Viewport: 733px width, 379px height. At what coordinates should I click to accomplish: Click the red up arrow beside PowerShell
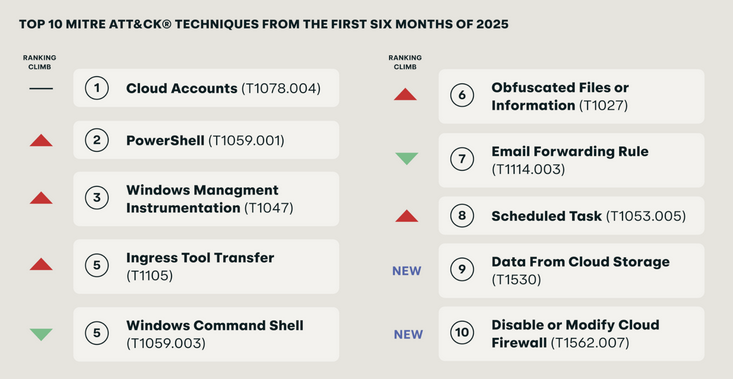pos(41,140)
